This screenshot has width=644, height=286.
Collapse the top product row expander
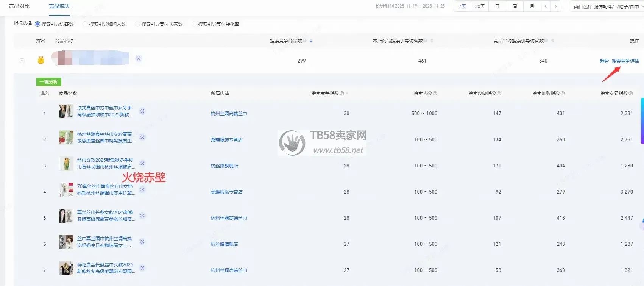22,61
